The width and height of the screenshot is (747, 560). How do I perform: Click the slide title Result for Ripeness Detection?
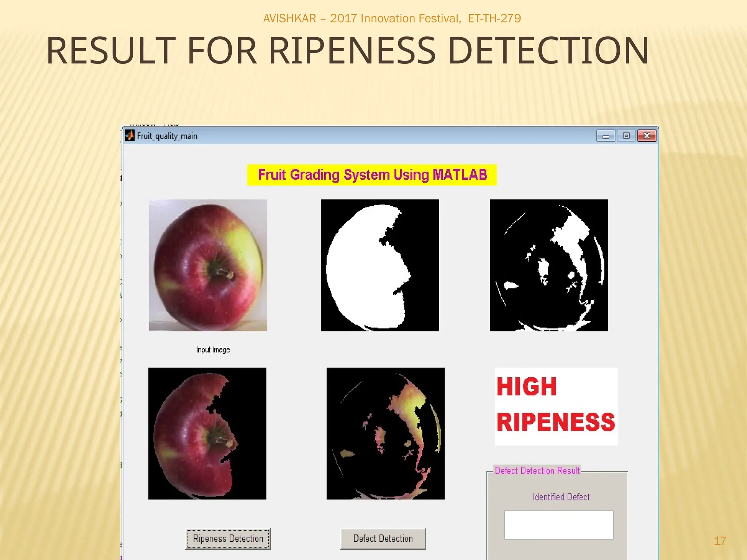tap(347, 50)
